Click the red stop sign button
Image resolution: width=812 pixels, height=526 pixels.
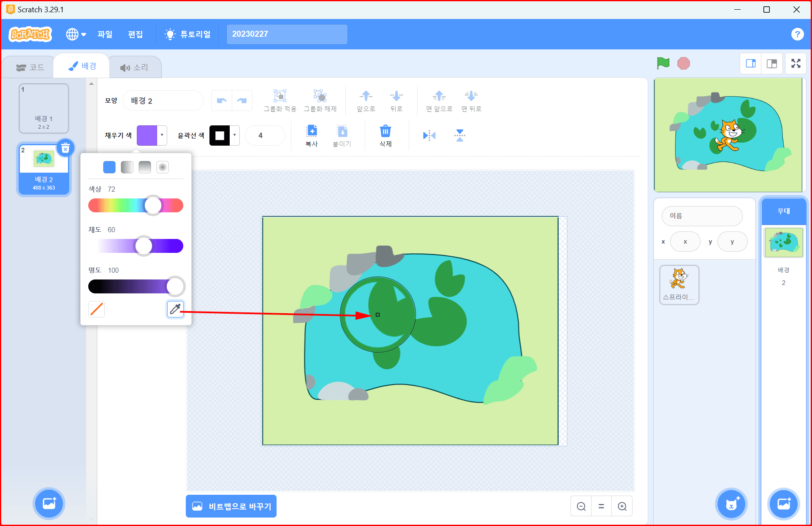(x=683, y=63)
